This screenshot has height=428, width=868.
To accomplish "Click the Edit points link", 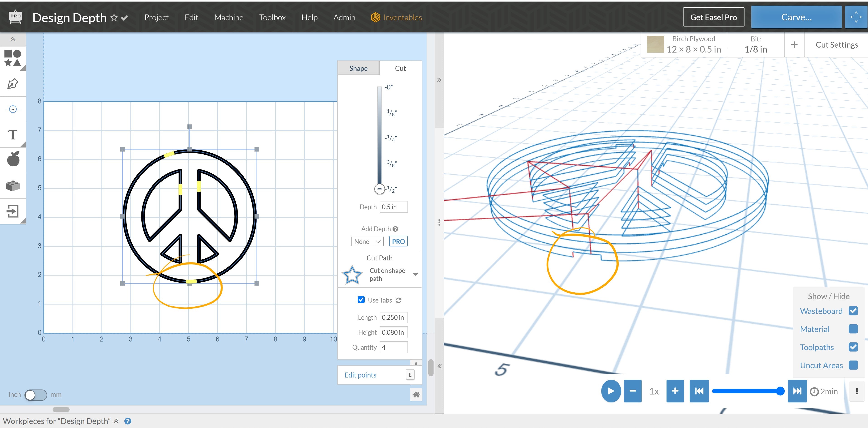I will click(x=360, y=375).
